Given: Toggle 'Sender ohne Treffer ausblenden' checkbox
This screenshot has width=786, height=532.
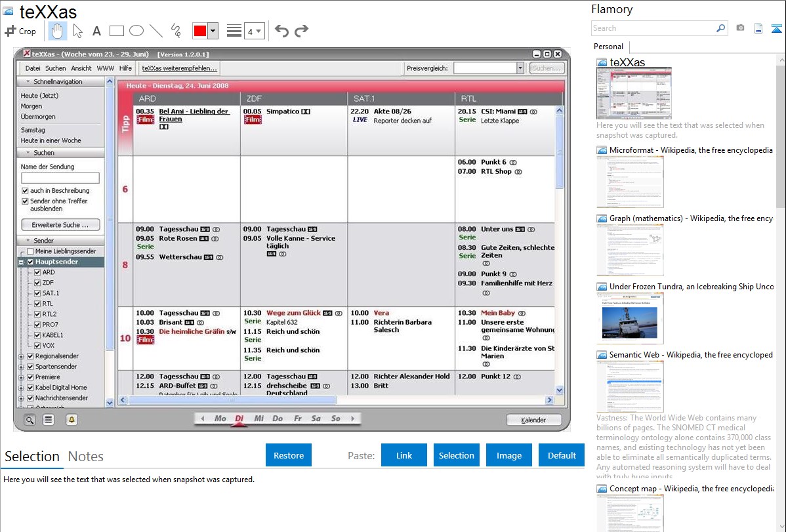Looking at the screenshot, I should click(x=25, y=201).
